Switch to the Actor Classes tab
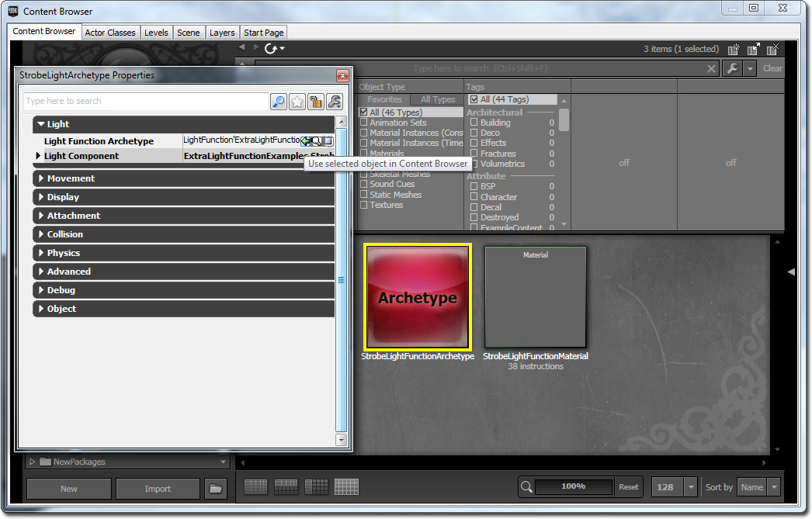Viewport: 812px width, 519px height. pos(110,32)
